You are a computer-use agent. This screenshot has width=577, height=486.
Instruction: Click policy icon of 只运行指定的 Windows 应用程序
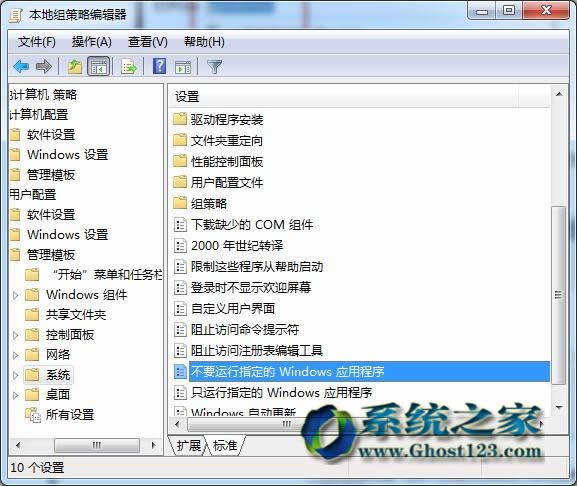tap(180, 393)
